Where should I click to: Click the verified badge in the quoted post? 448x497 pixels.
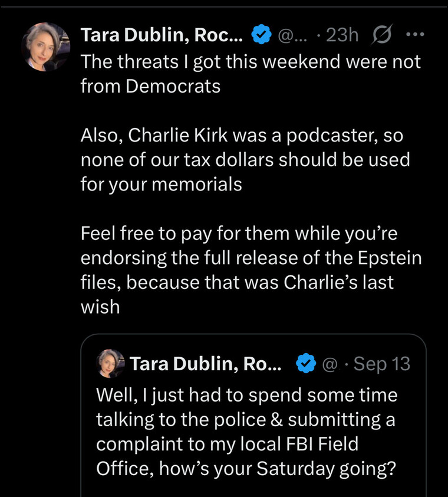pos(305,364)
